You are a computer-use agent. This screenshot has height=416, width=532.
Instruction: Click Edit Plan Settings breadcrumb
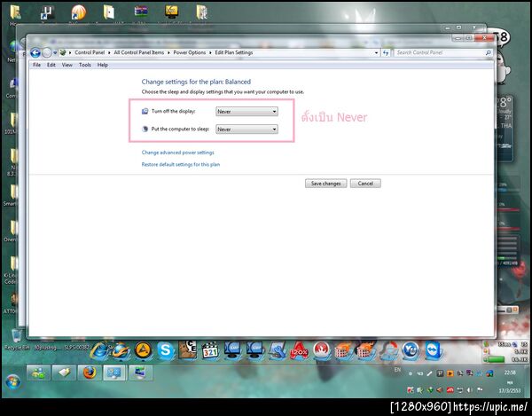(x=234, y=52)
